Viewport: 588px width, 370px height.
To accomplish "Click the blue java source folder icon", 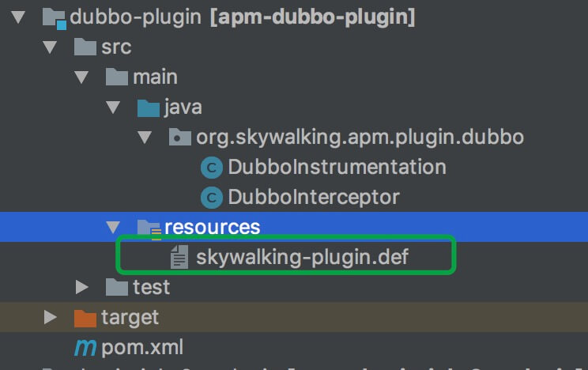I will [149, 108].
